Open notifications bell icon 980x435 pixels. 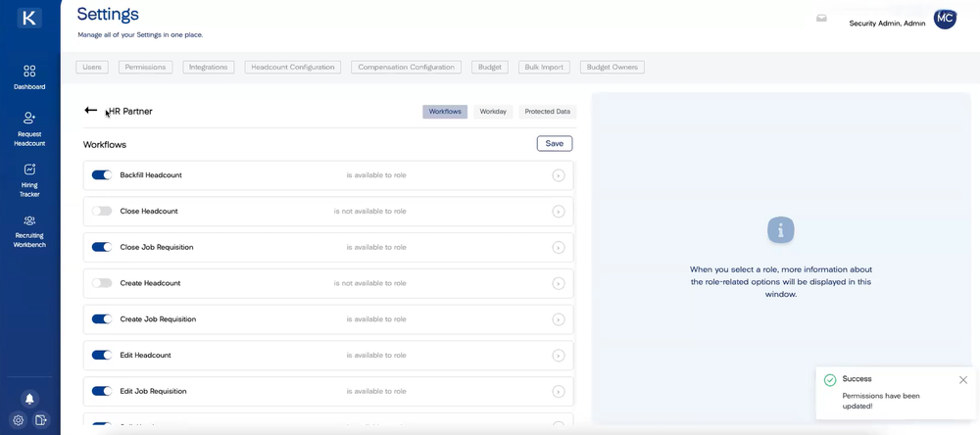(x=29, y=399)
